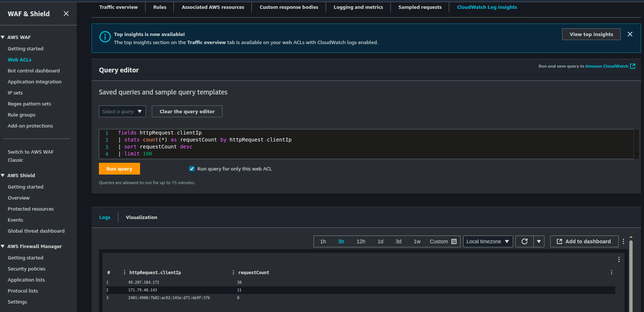Open the column menu for requestCount
The height and width of the screenshot is (312, 644).
233,272
